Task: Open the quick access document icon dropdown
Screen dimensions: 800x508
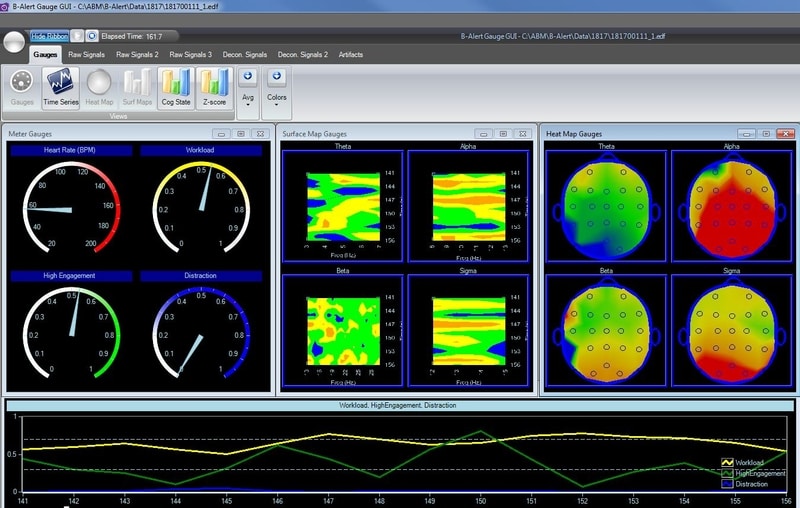Action: (x=76, y=35)
